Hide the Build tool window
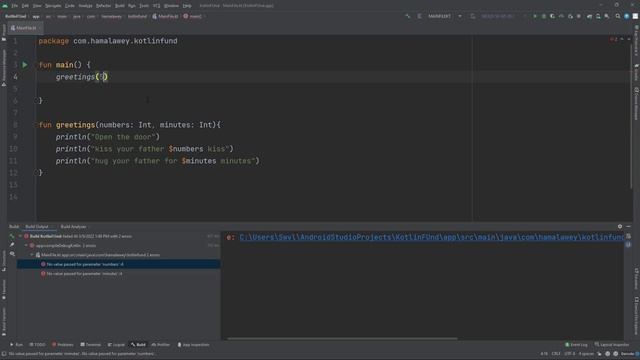 click(x=628, y=227)
